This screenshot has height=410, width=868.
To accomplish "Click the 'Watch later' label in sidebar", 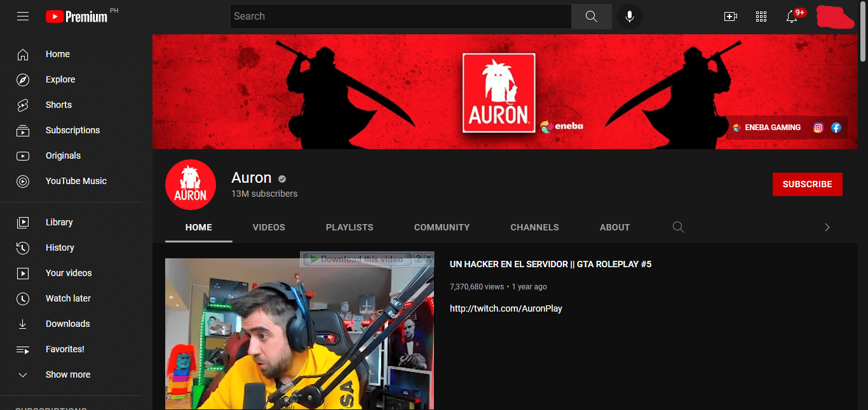I will point(68,299).
